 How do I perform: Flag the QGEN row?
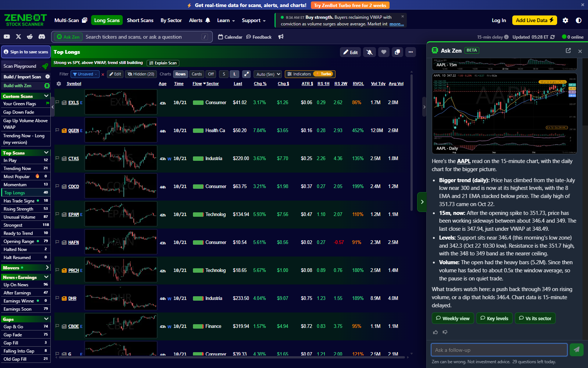tap(57, 130)
